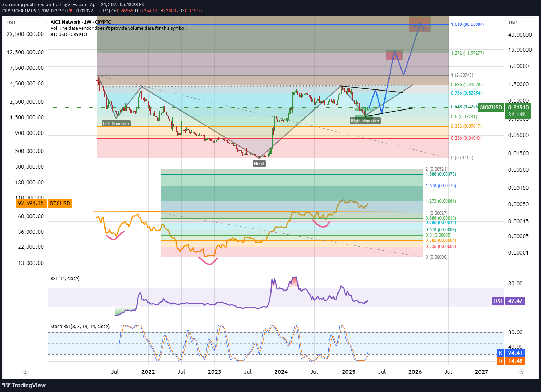Viewport: 541px width, 392px height.
Task: Click the orange BTCUSD price tag
Action: 60,203
